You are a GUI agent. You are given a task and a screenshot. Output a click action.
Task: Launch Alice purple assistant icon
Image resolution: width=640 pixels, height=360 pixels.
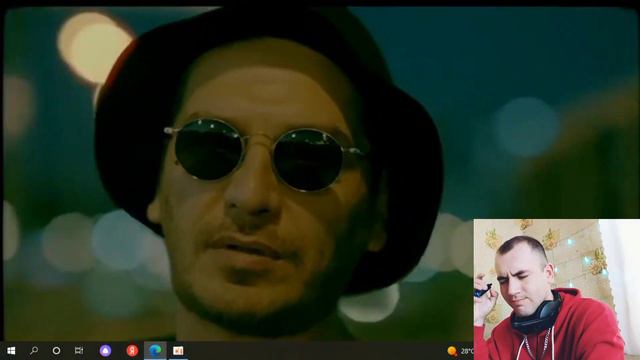tap(105, 351)
